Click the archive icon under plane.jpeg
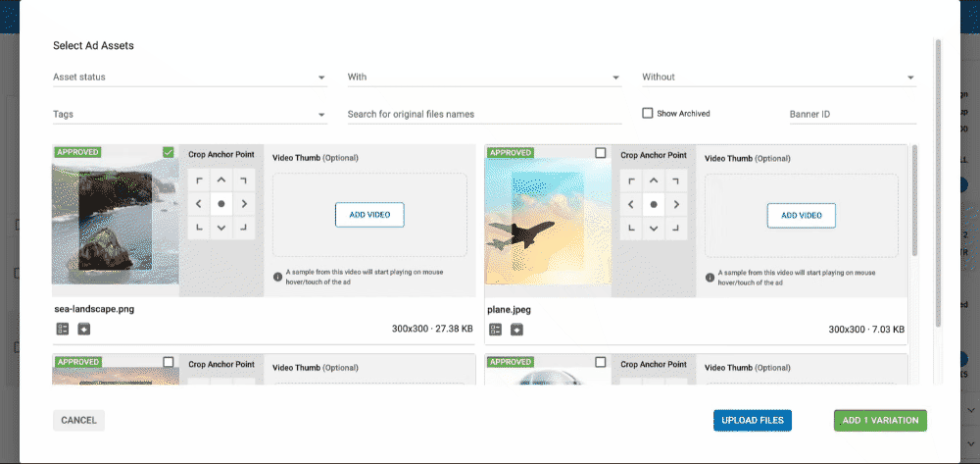This screenshot has height=464, width=980. point(516,330)
